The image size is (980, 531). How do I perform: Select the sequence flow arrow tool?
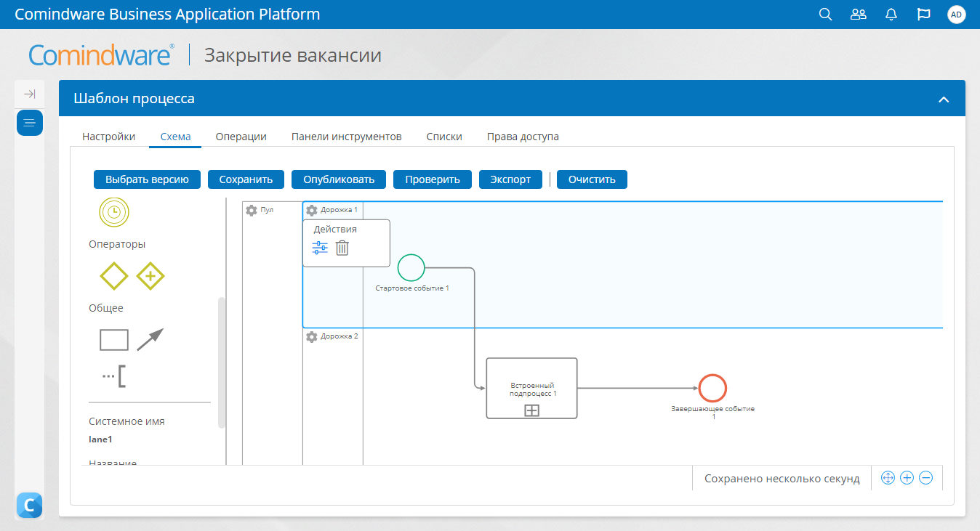click(x=150, y=340)
